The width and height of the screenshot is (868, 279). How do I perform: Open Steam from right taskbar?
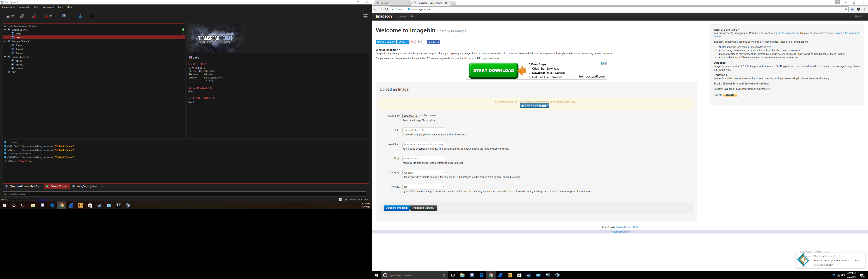click(529, 275)
